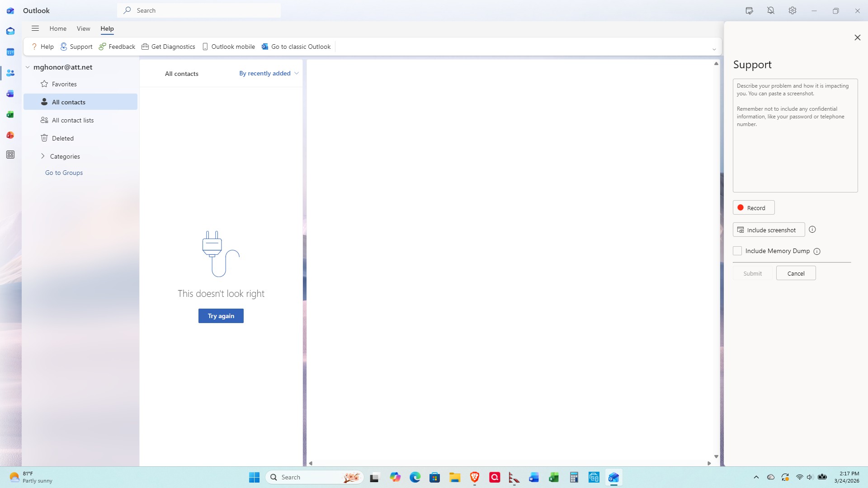Click the Outlook search box

[x=199, y=10]
